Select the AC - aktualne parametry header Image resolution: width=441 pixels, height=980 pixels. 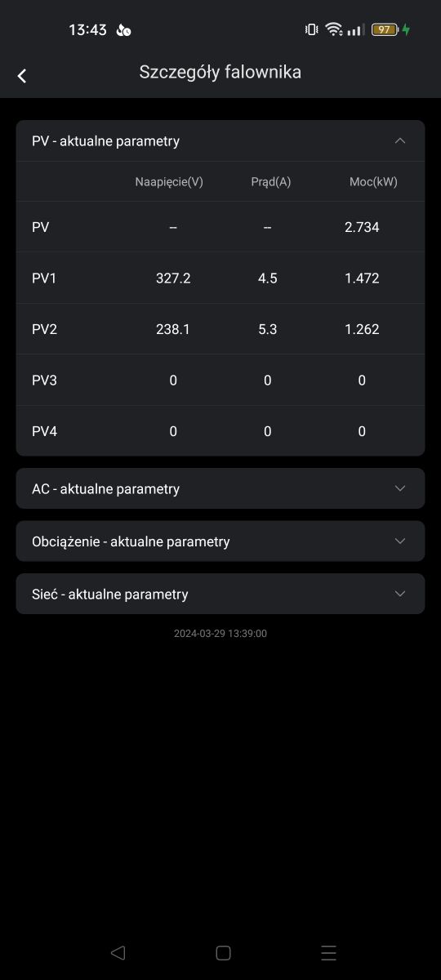pyautogui.click(x=220, y=488)
